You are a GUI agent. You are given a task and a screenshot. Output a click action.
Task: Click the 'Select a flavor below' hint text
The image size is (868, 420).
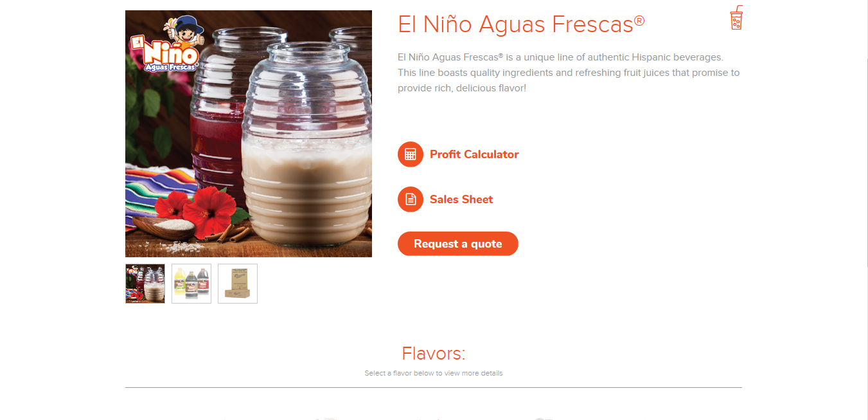click(434, 373)
